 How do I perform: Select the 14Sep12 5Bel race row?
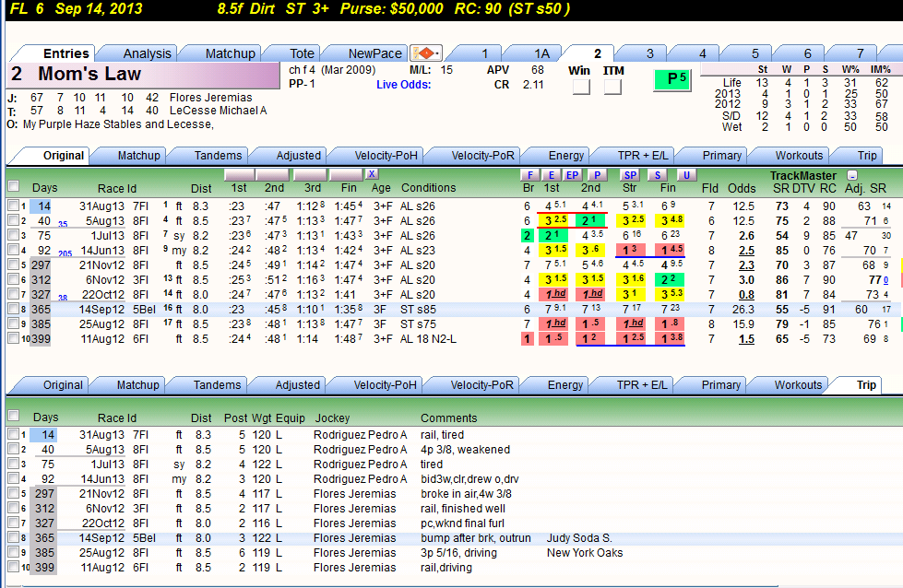click(449, 309)
